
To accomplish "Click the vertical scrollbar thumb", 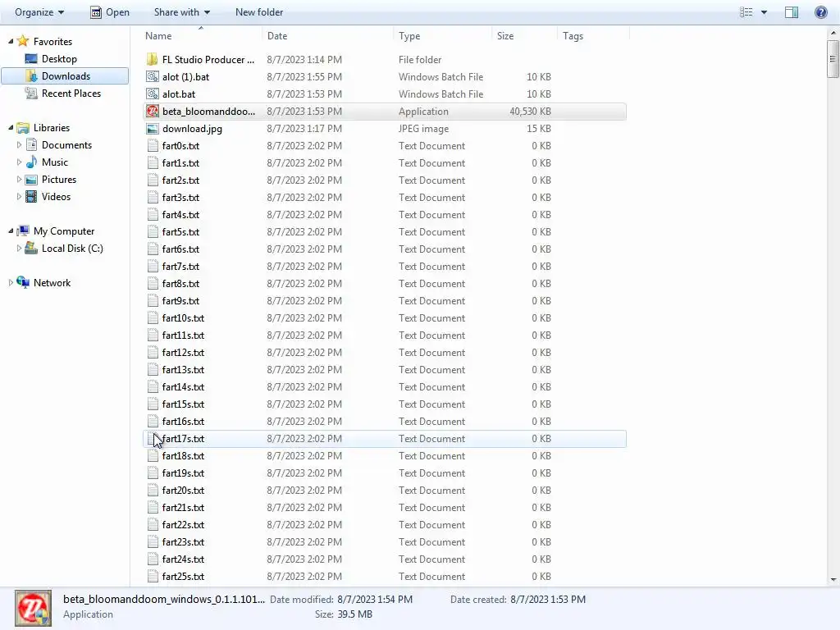I will click(x=833, y=59).
